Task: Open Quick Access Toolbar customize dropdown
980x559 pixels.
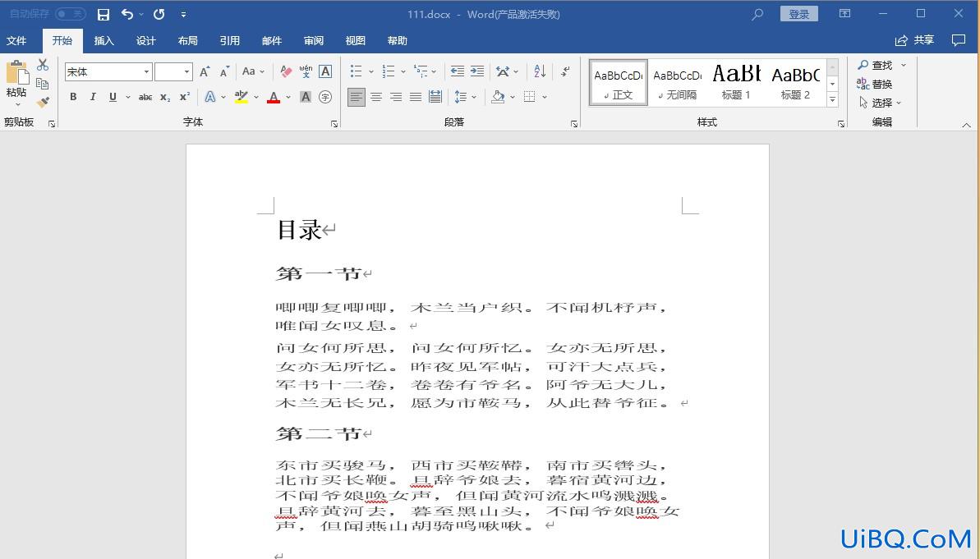Action: pyautogui.click(x=183, y=14)
